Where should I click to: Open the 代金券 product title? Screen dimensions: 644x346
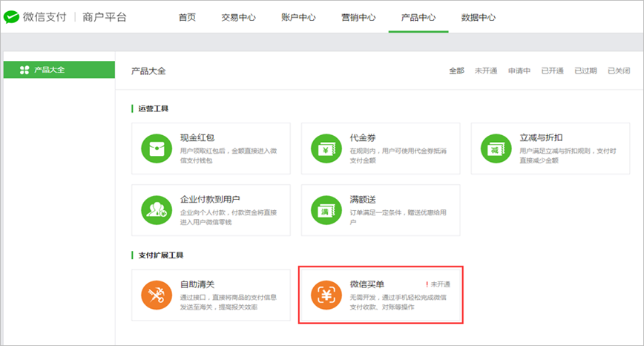[363, 137]
